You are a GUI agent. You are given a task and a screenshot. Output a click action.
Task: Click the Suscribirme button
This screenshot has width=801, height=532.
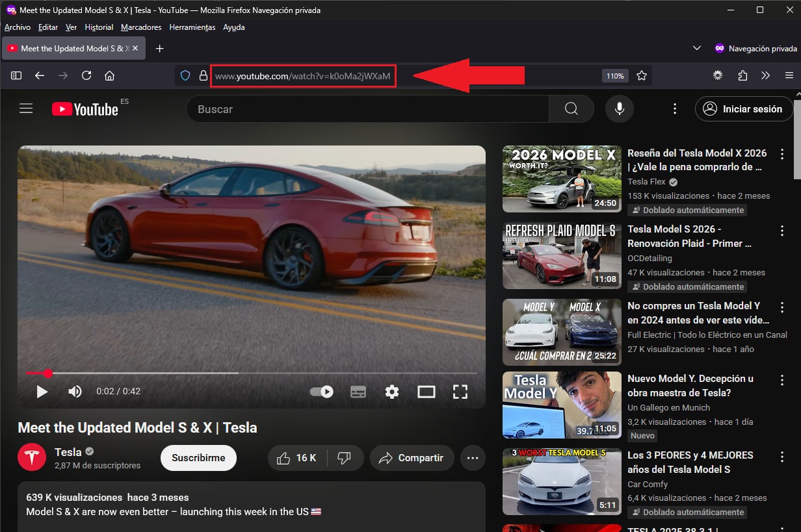click(x=198, y=458)
